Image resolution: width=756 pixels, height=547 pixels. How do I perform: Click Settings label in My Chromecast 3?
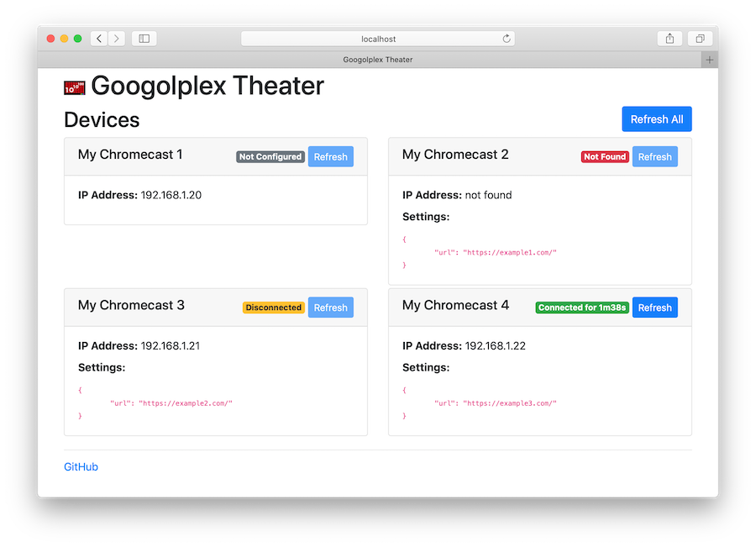tap(102, 367)
